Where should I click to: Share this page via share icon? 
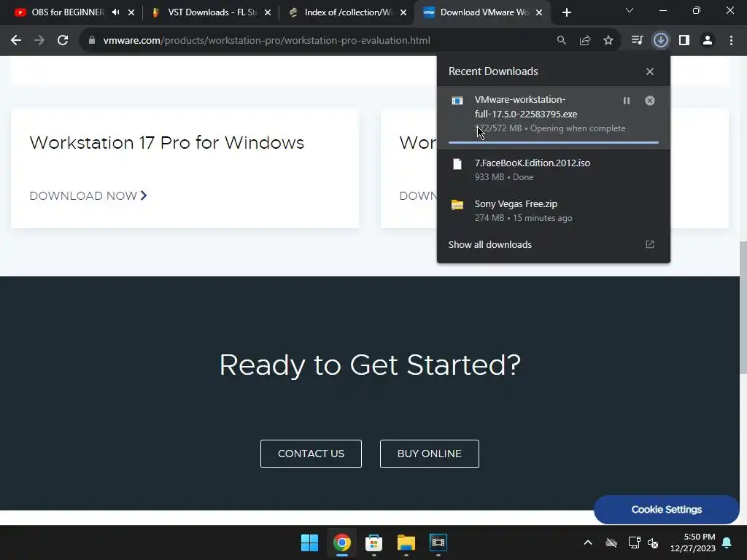click(x=585, y=41)
